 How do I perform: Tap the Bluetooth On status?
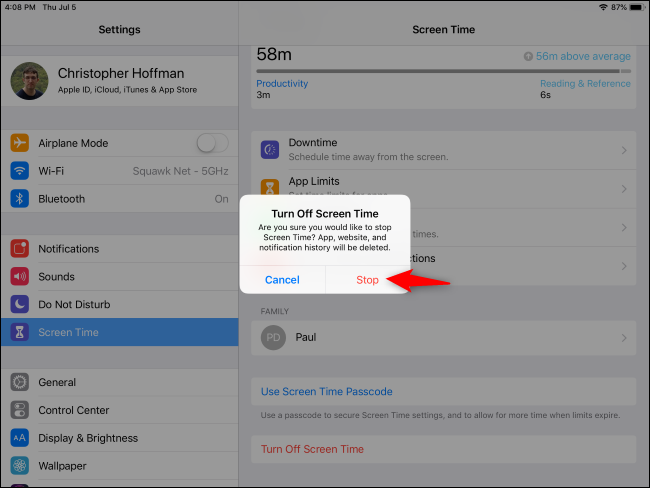coord(221,199)
